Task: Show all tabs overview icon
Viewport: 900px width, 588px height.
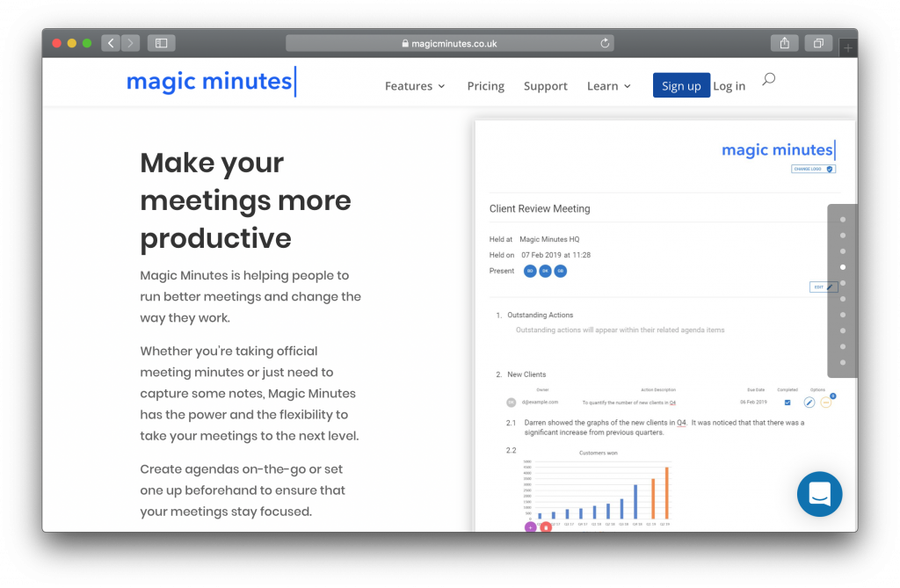Action: [818, 43]
